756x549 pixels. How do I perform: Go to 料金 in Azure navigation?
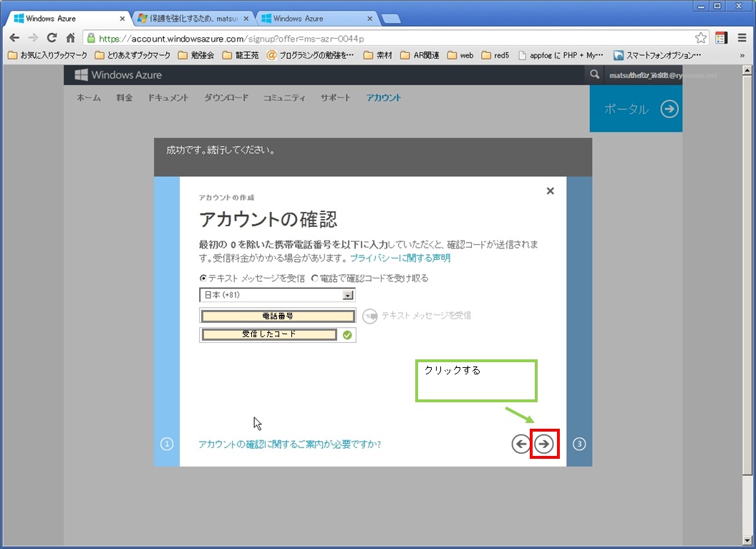click(x=125, y=98)
